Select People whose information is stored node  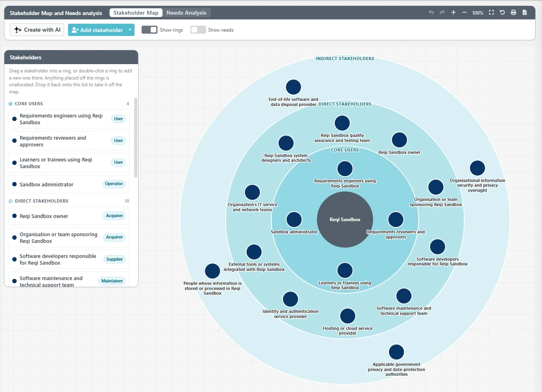coord(212,271)
